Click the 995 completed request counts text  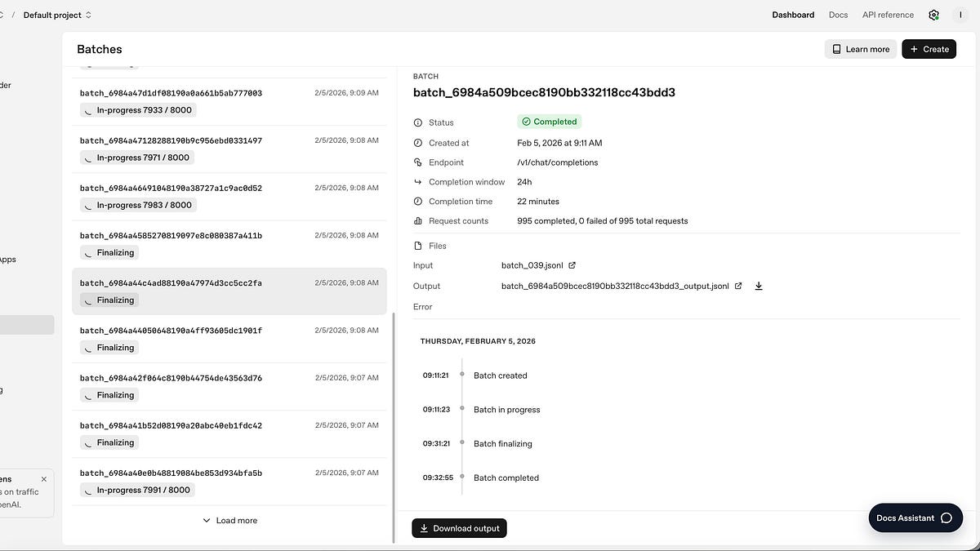tap(602, 221)
